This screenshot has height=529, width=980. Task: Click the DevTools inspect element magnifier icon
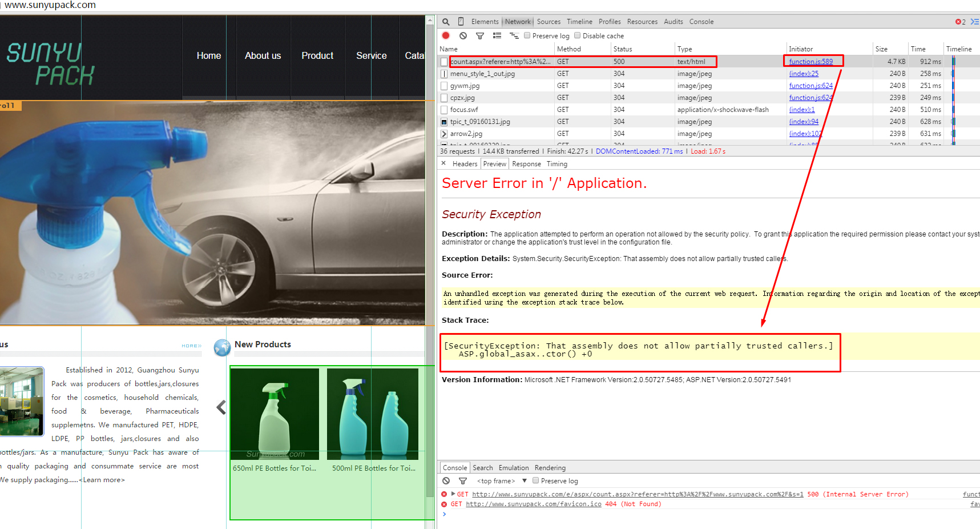tap(446, 22)
